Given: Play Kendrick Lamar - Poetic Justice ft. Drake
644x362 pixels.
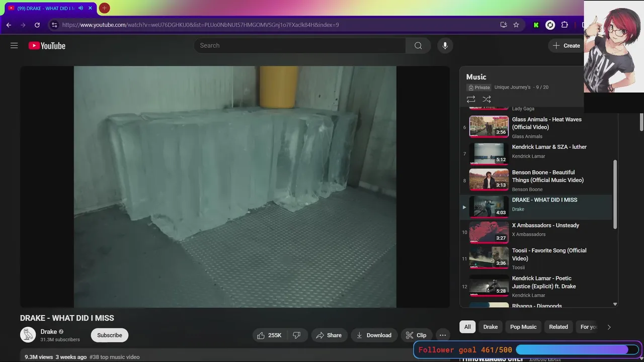Looking at the screenshot, I should [536, 286].
